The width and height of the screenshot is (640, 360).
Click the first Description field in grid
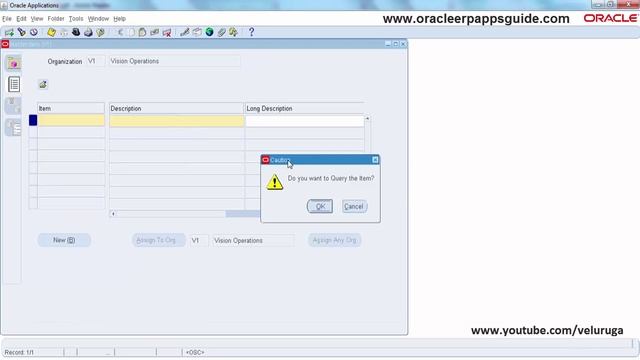pyautogui.click(x=177, y=120)
